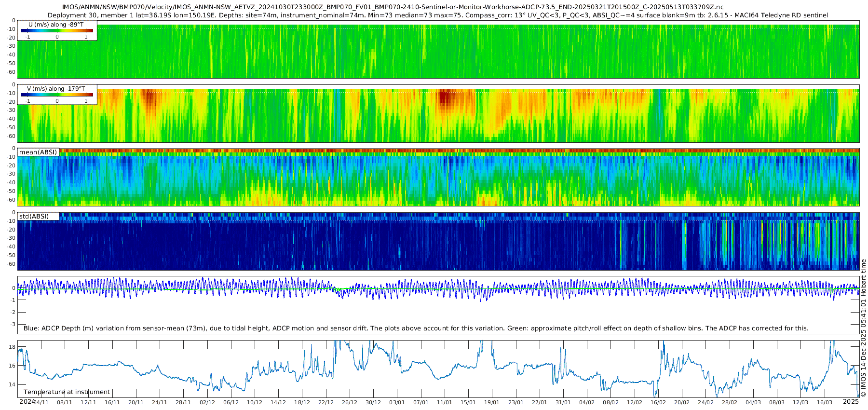The height and width of the screenshot is (410, 868).
Task: Click the U velocity colorbar legend
Action: 57,31
